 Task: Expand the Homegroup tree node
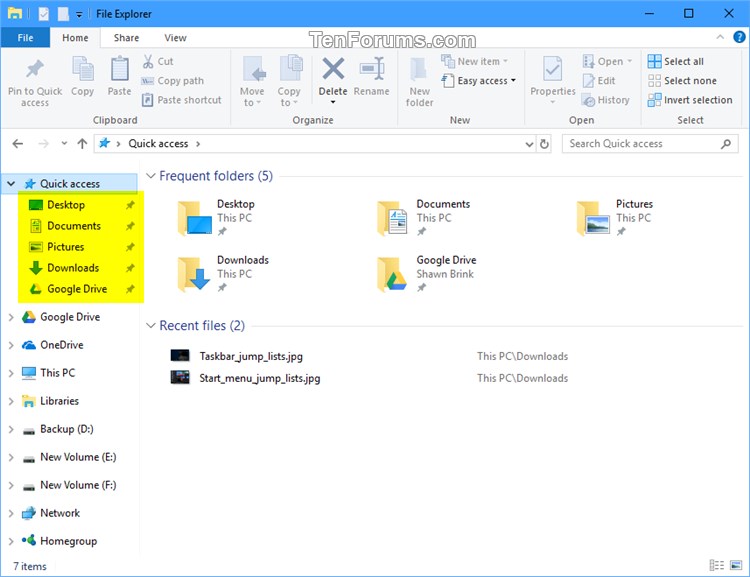pyautogui.click(x=11, y=541)
